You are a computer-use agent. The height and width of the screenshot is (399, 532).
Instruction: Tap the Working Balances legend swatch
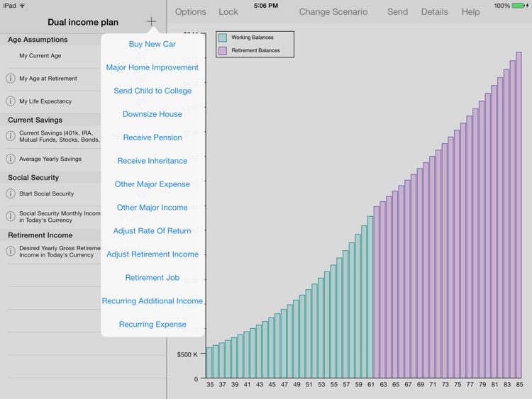pos(223,38)
